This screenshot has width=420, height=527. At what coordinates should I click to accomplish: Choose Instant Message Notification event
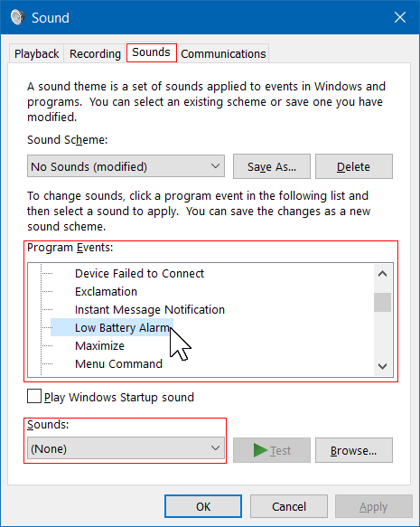[150, 309]
